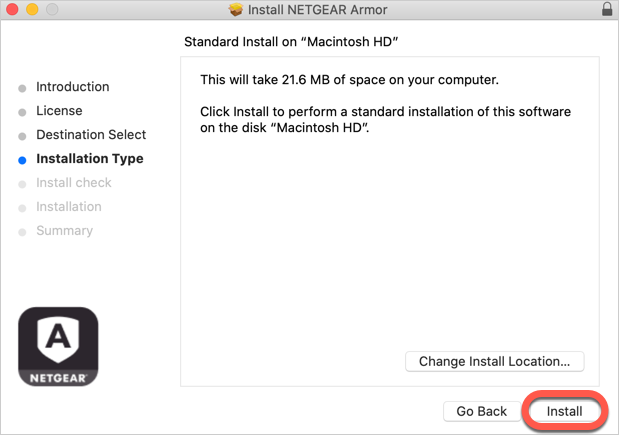Click the 'Click Install to perform' instruction text
Viewport: 619px width, 435px height.
point(385,120)
